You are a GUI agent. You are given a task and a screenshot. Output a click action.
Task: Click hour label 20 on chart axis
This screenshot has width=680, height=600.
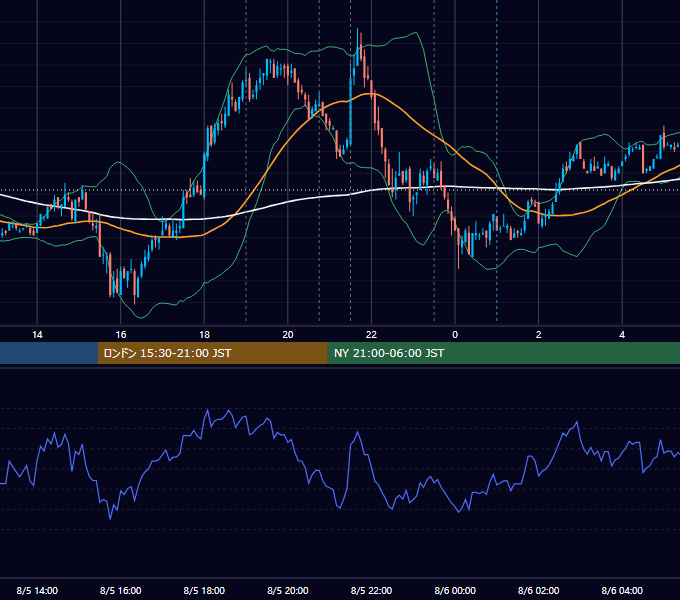(288, 335)
